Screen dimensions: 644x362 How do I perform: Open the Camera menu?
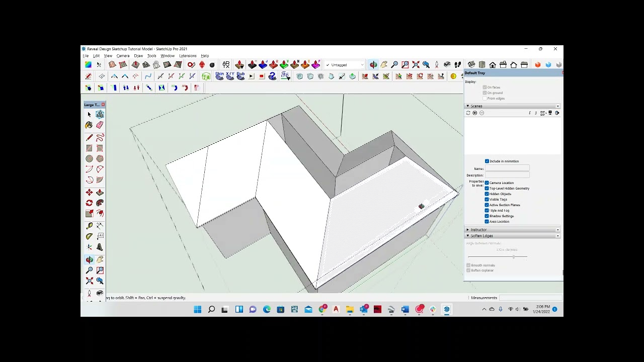[x=123, y=56]
